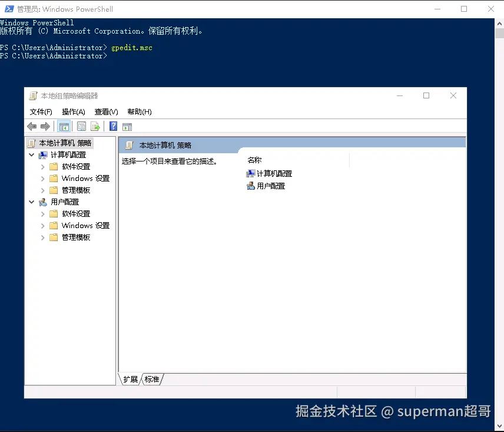The height and width of the screenshot is (432, 504).
Task: Select 软件设置 label under 用户配置
Action: (x=76, y=214)
